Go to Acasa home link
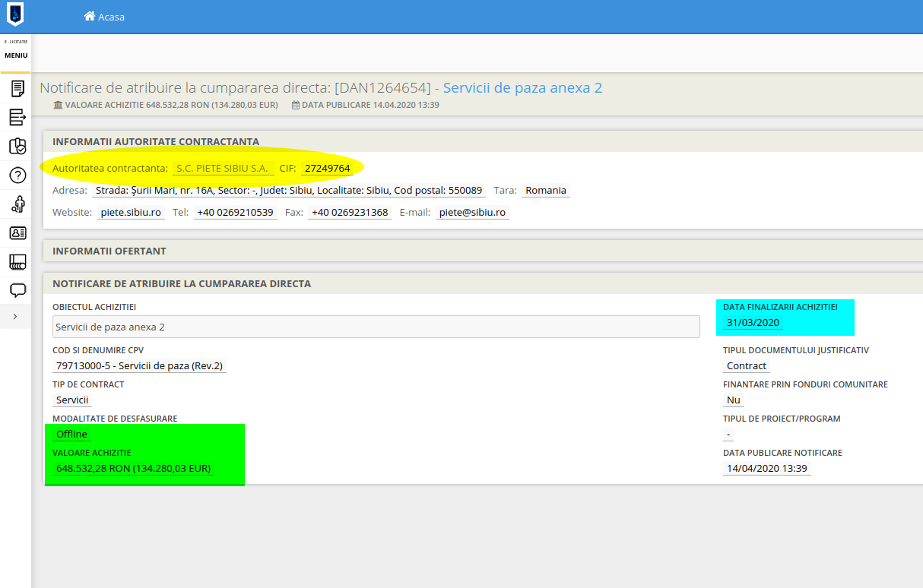Image resolution: width=923 pixels, height=588 pixels. click(104, 17)
